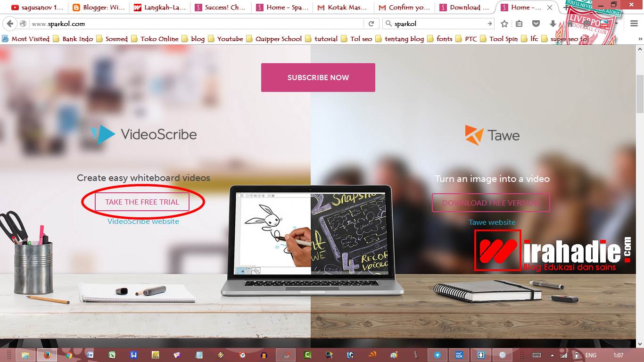Open Intel XDK from the taskbar

(x=459, y=355)
